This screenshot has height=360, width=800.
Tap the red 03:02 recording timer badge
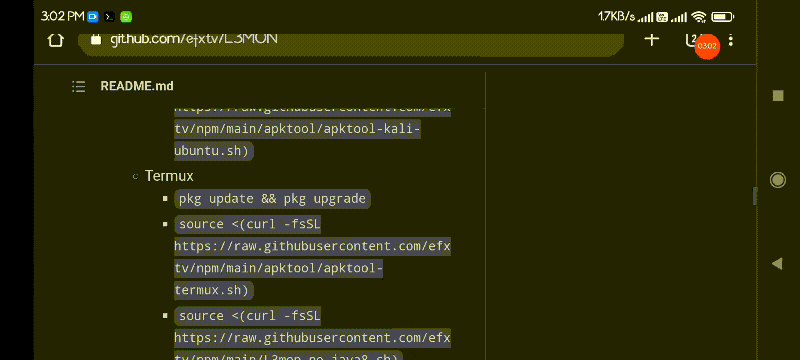(x=707, y=46)
